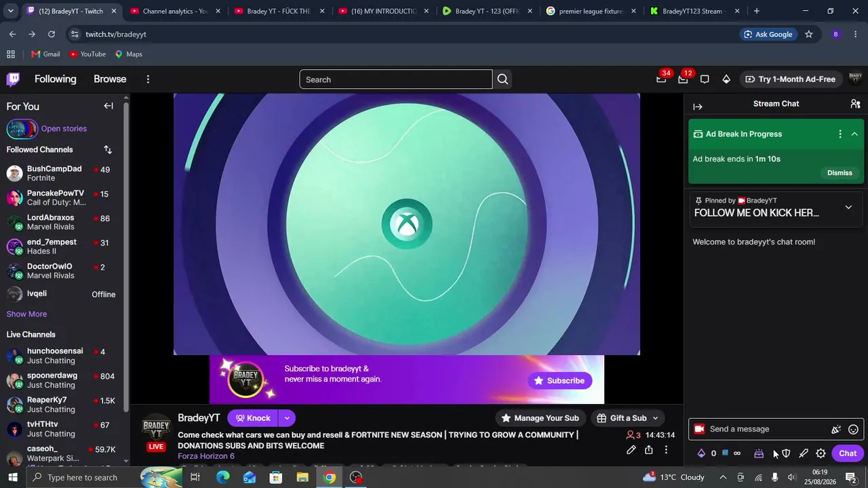Open the more options dots beside Browse

tap(148, 79)
